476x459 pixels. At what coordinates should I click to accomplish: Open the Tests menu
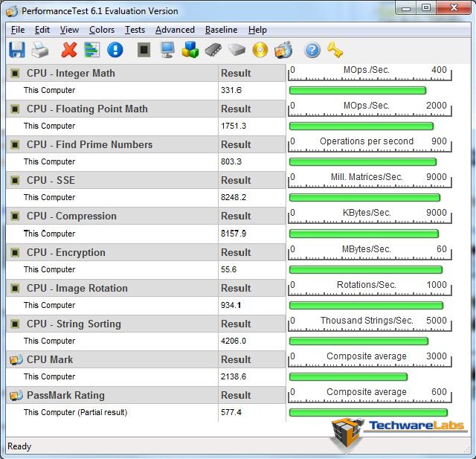coord(135,30)
